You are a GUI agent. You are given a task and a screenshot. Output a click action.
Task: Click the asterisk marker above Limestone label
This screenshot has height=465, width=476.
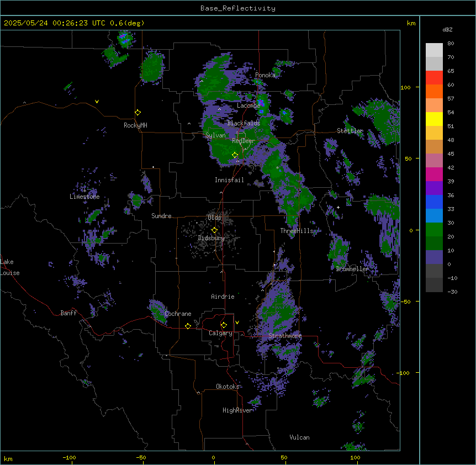point(84,191)
